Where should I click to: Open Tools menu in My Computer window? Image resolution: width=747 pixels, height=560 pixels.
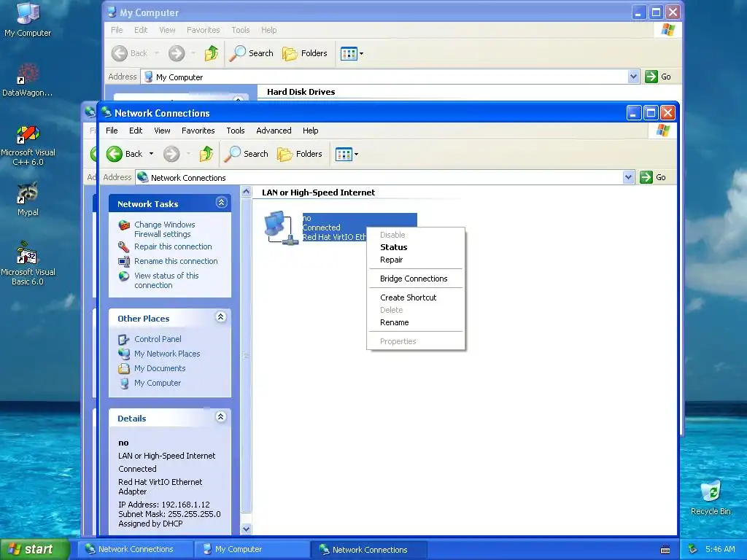241,30
